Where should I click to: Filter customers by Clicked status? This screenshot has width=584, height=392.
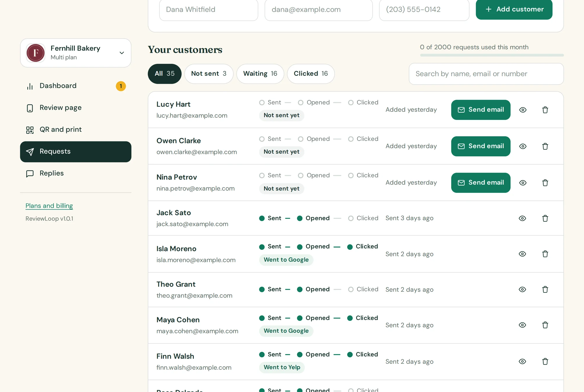point(311,74)
